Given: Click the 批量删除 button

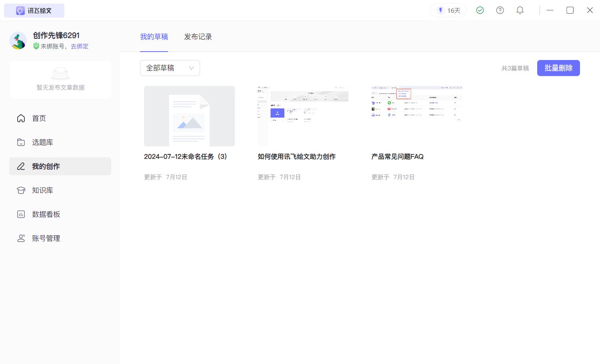Looking at the screenshot, I should [558, 68].
